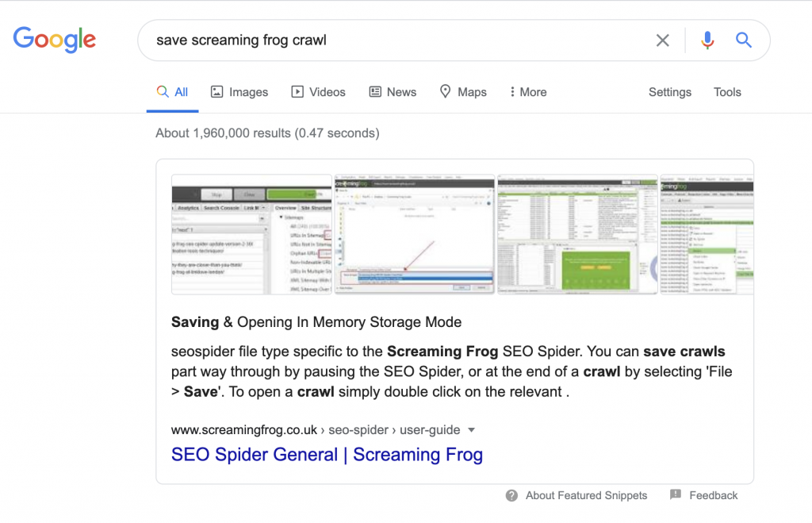Screen dimensions: 812x523
Task: Click the About Featured Snippets question icon
Action: tap(512, 495)
